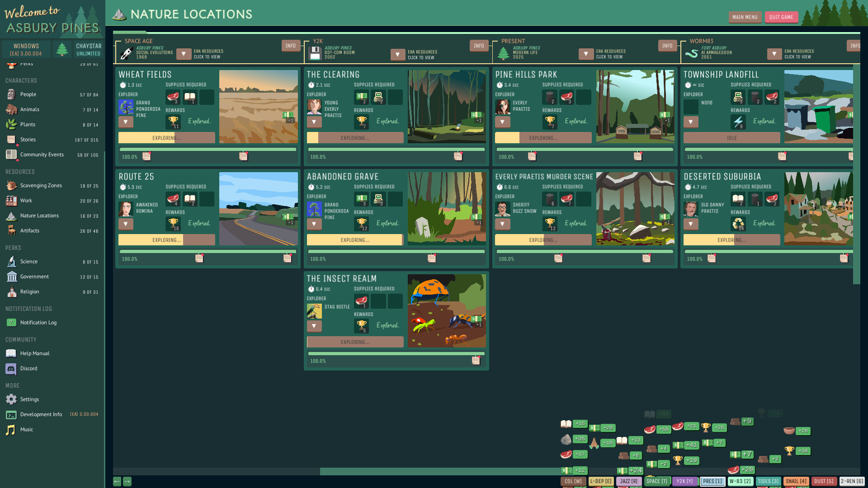The image size is (868, 488).
Task: Open the MAIN MENU button at top right
Action: tap(745, 17)
